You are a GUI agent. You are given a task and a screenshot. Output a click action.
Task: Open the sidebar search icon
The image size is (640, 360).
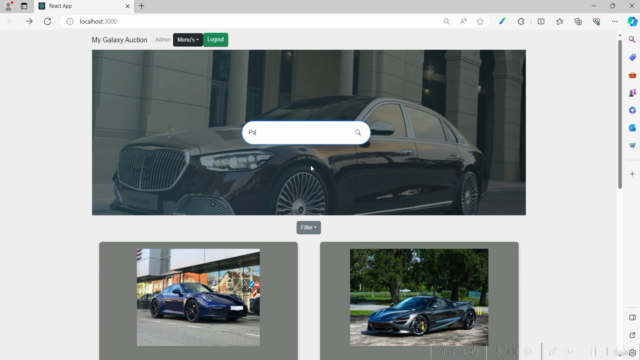[x=632, y=40]
